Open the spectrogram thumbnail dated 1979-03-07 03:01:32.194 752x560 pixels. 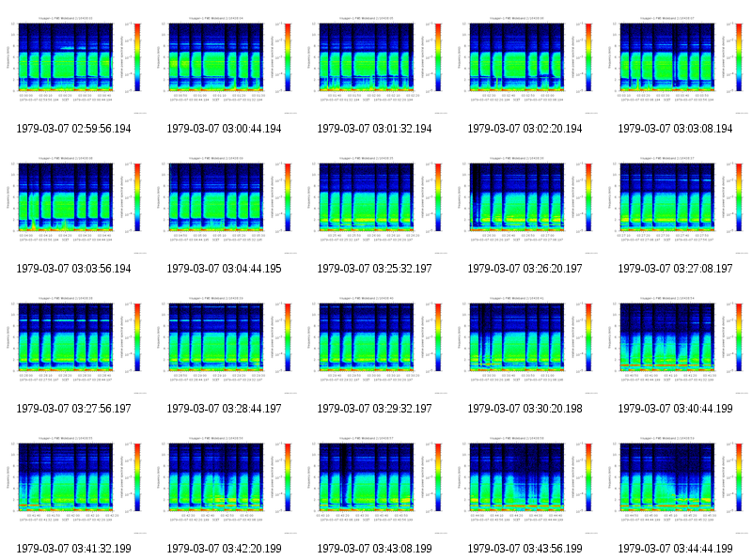pyautogui.click(x=374, y=64)
